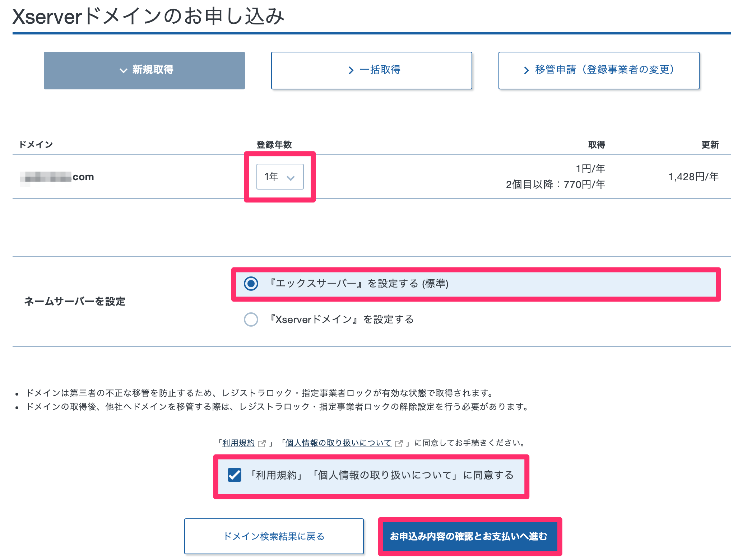This screenshot has height=560, width=747.
Task: Click お申込み内容の確認とお支払いへ進む button
Action: [470, 536]
